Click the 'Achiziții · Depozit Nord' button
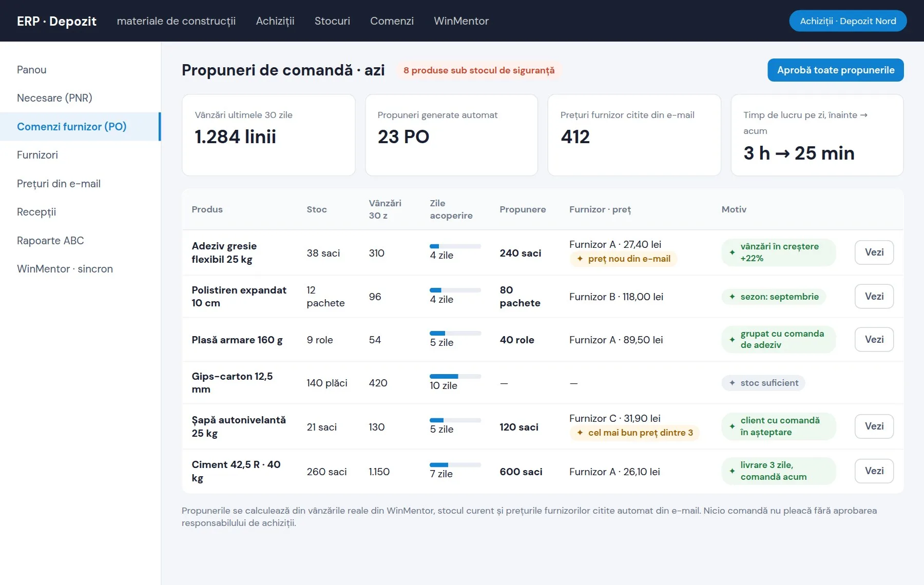Viewport: 924px width, 585px height. (x=848, y=21)
